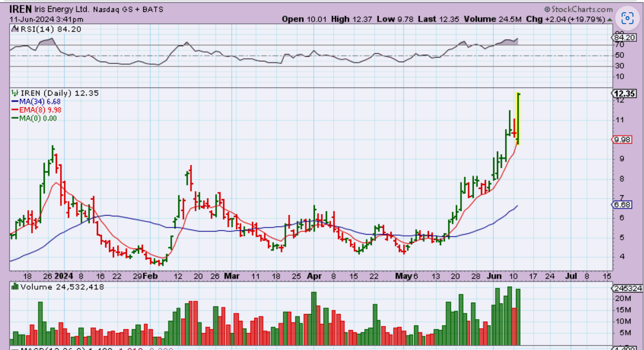This screenshot has width=644, height=350.
Task: Click the 12.35 last price tag
Action: [625, 93]
